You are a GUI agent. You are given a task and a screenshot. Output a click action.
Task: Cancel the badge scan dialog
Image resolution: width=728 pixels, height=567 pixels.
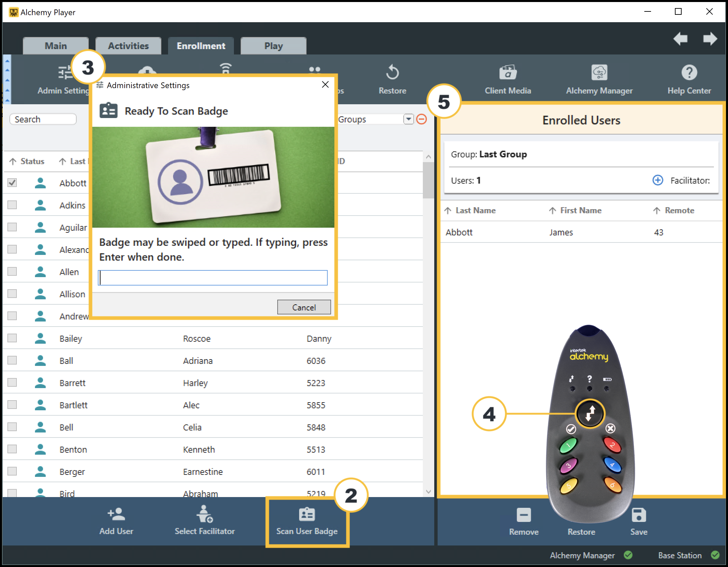pos(304,307)
